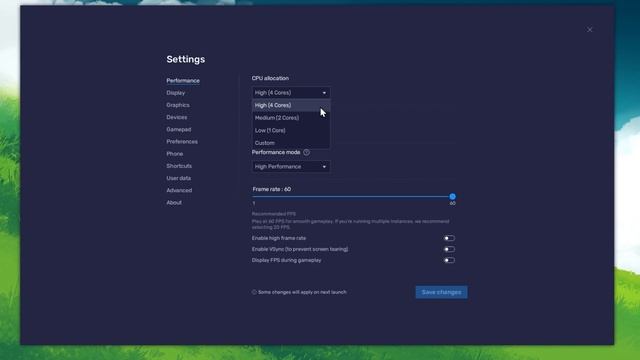Image resolution: width=640 pixels, height=360 pixels.
Task: Open the Shortcuts settings tab
Action: coord(179,166)
